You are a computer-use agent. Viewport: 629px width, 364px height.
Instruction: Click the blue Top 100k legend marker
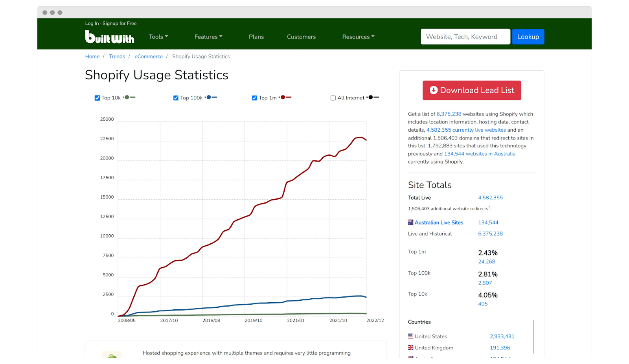211,97
